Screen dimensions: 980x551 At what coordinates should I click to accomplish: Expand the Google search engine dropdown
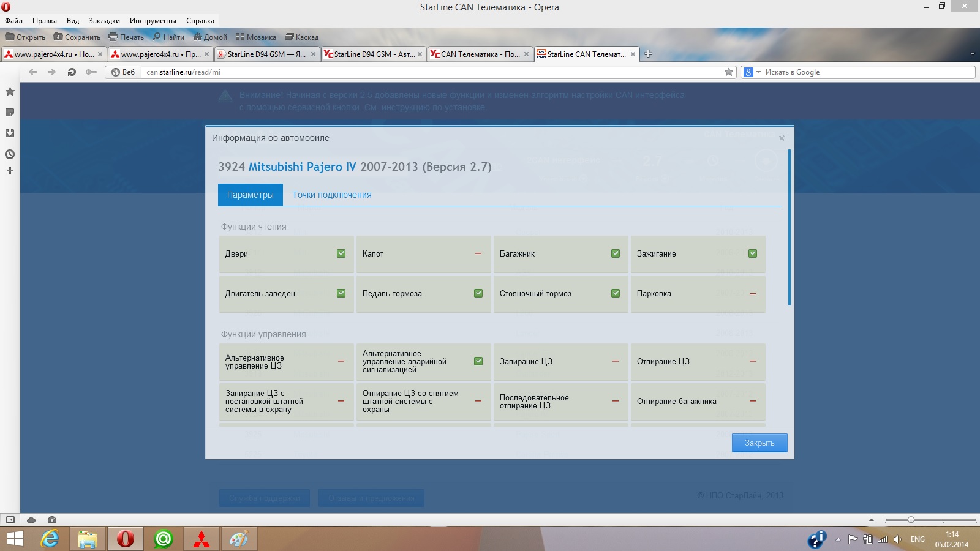click(x=758, y=72)
